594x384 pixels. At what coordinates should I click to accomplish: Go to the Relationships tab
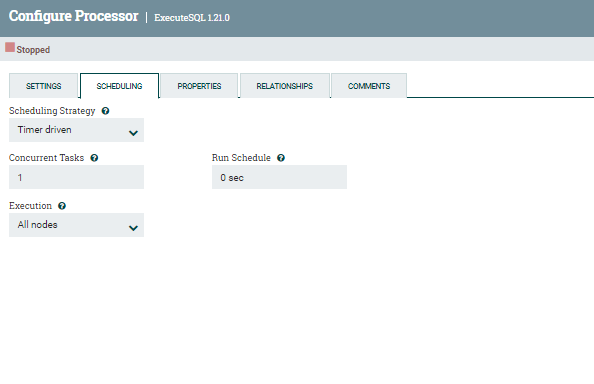[x=284, y=86]
